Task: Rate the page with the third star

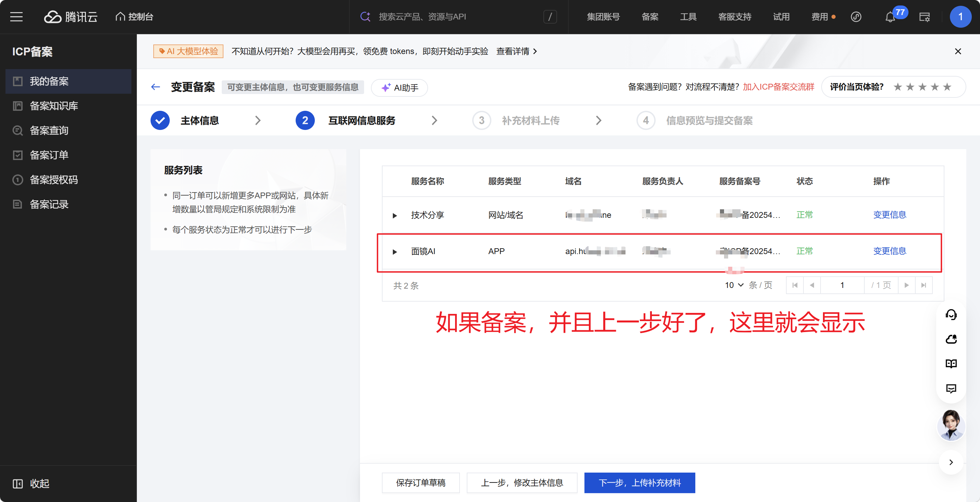Action: click(x=923, y=87)
